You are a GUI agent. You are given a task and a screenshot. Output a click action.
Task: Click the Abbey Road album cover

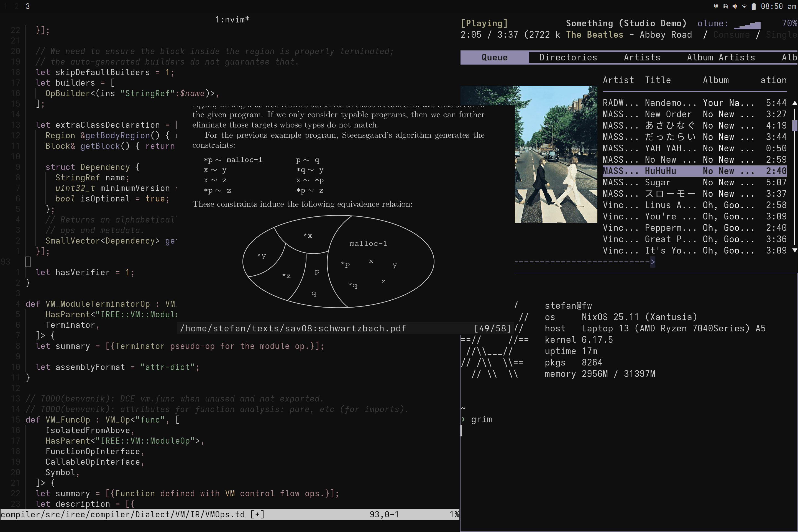tap(556, 154)
